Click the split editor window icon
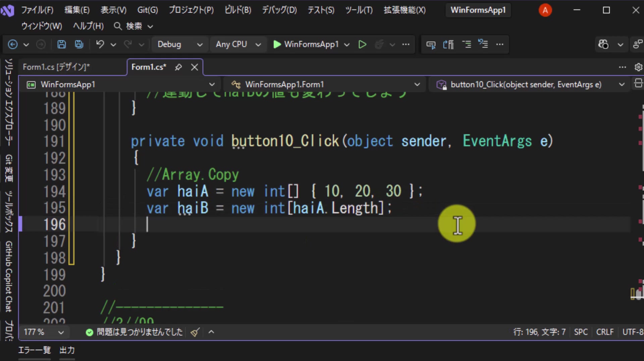Viewport: 644px width, 361px height. coord(638,84)
